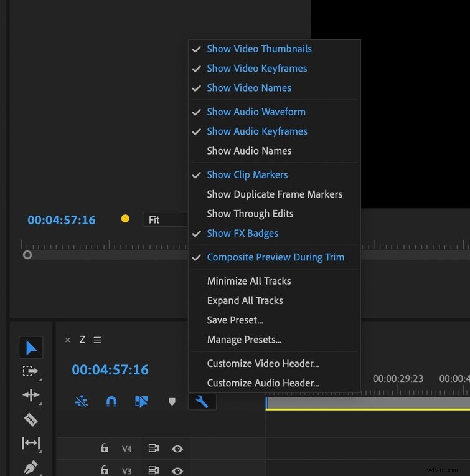
Task: Enable Show Audio Names
Action: pyautogui.click(x=274, y=151)
